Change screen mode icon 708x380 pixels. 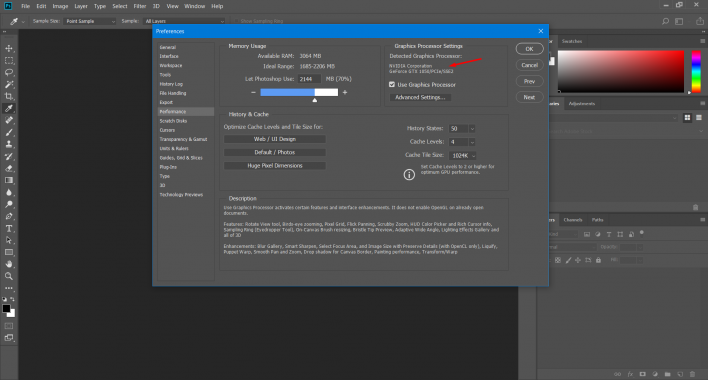9,338
